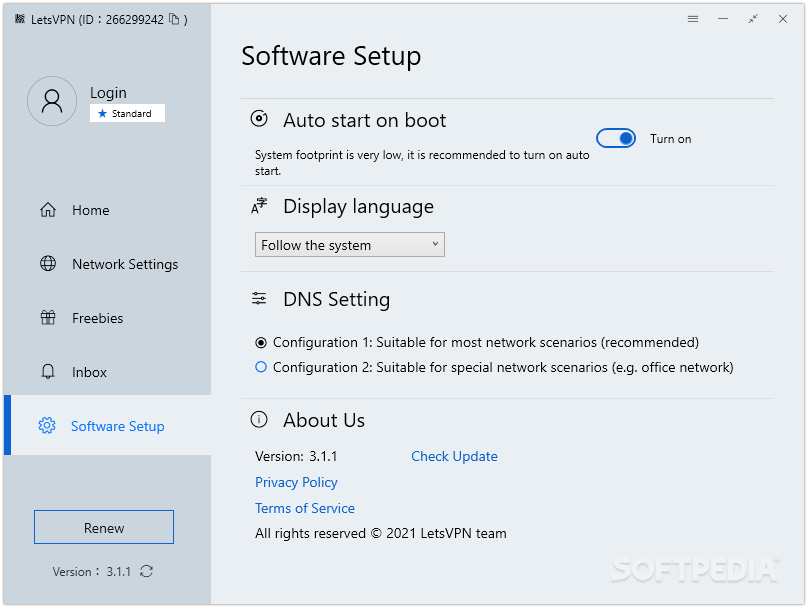This screenshot has width=808, height=608.
Task: Click the Home house icon
Action: pyautogui.click(x=47, y=210)
